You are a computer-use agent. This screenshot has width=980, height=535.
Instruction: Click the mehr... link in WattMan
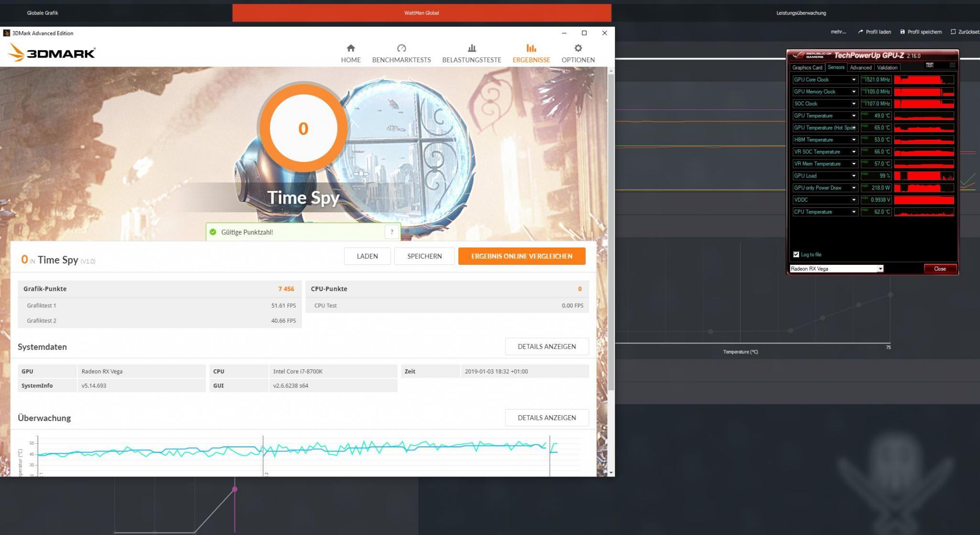point(838,32)
